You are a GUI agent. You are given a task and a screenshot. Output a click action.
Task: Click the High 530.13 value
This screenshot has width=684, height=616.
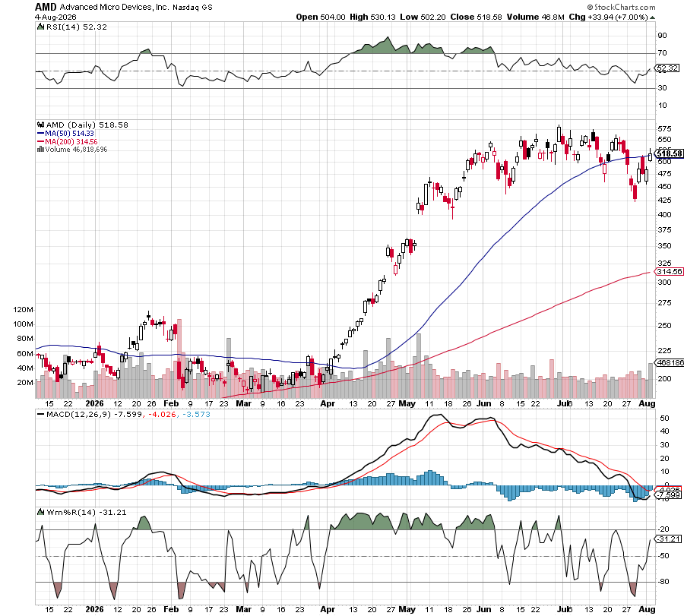[373, 17]
